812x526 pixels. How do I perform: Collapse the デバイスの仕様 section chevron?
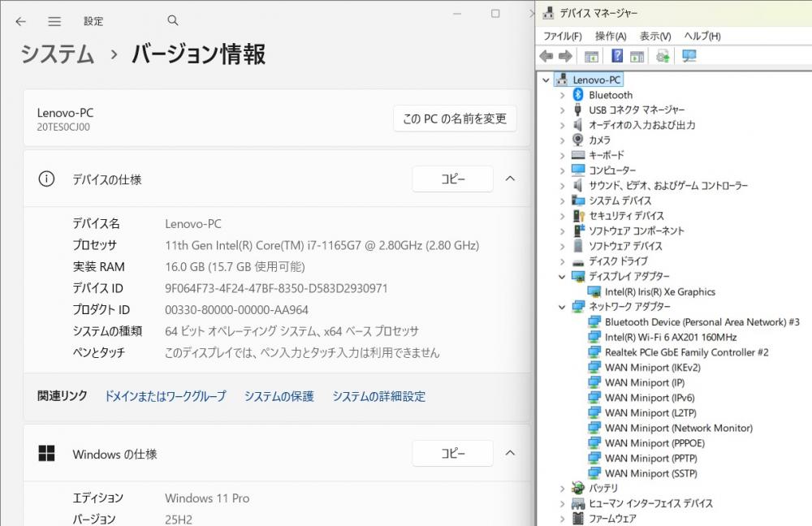pos(510,179)
